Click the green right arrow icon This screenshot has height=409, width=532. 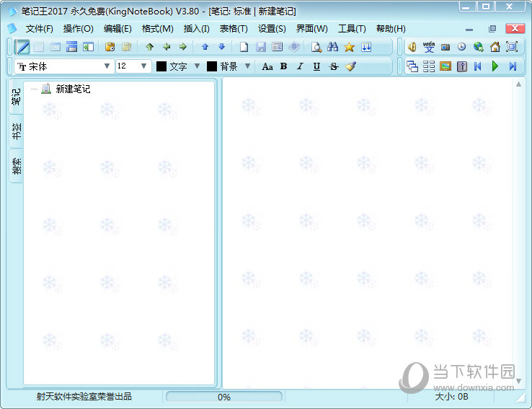pos(183,47)
